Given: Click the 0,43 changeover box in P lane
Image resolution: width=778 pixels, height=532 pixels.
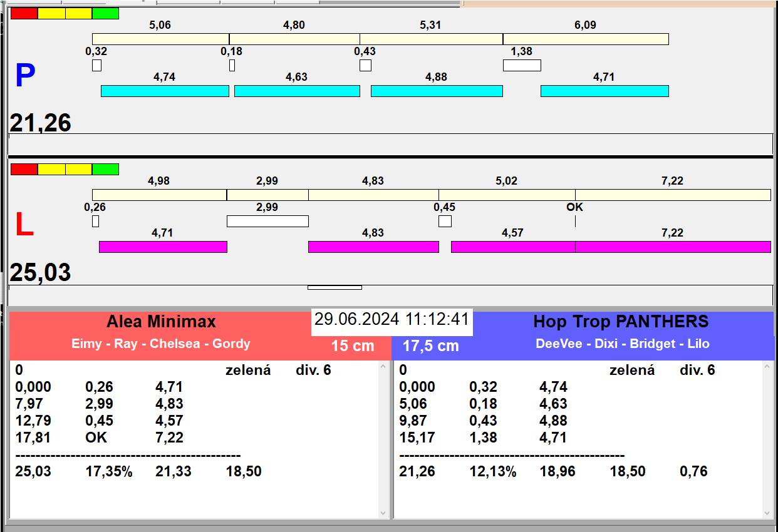Looking at the screenshot, I should point(365,65).
